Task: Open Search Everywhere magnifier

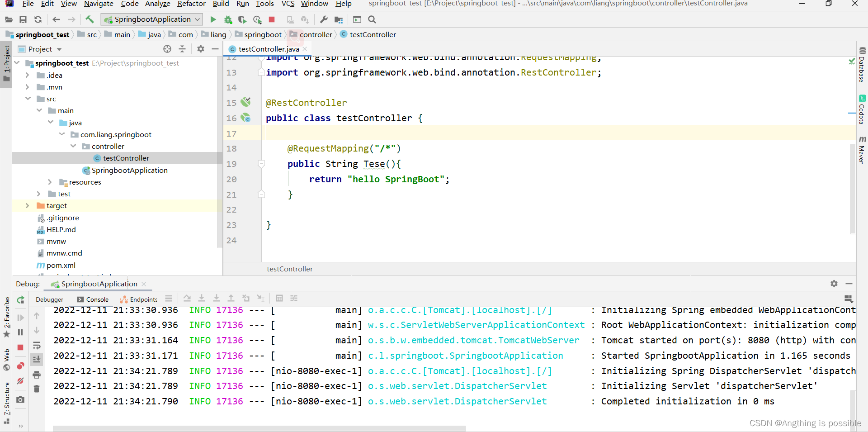Action: (372, 19)
